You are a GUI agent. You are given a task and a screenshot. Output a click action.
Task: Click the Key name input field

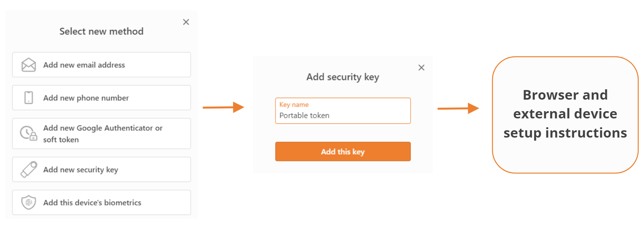pyautogui.click(x=343, y=115)
